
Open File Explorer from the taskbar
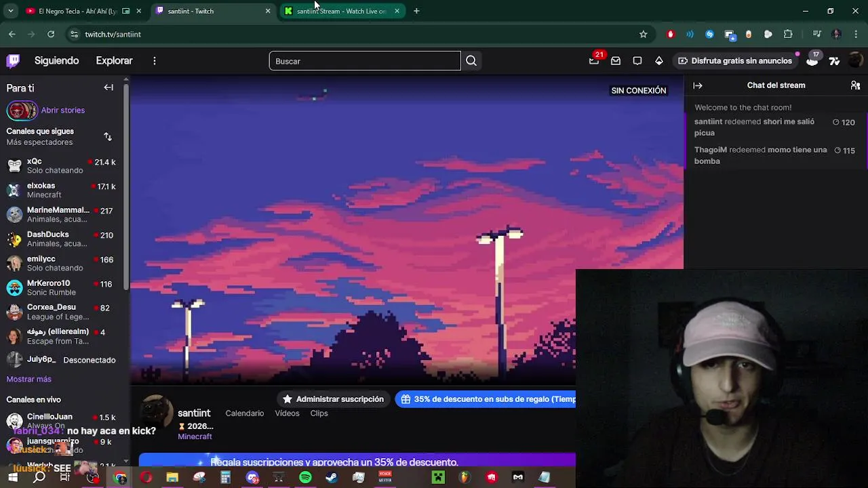click(172, 477)
